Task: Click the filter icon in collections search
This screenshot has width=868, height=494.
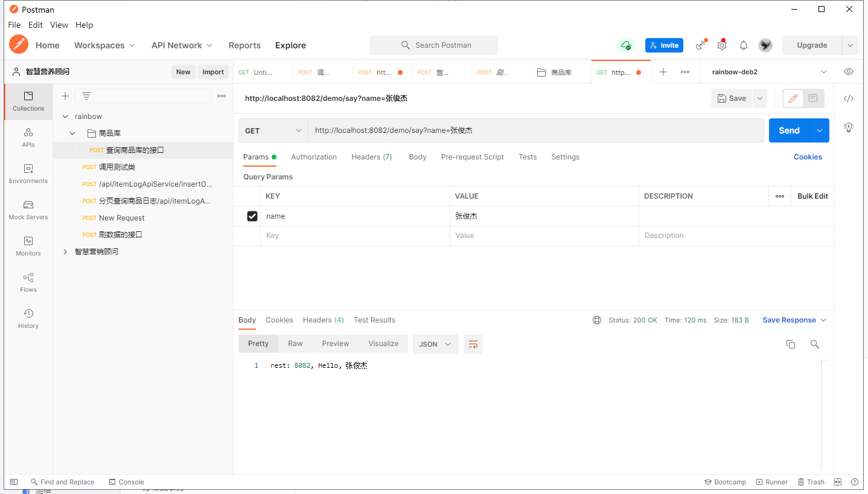Action: pyautogui.click(x=86, y=96)
